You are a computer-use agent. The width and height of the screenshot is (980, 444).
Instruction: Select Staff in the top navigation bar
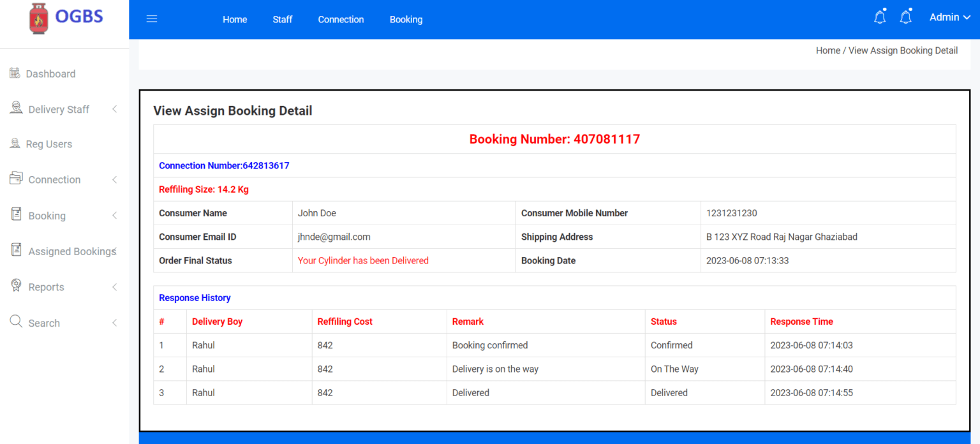tap(282, 20)
